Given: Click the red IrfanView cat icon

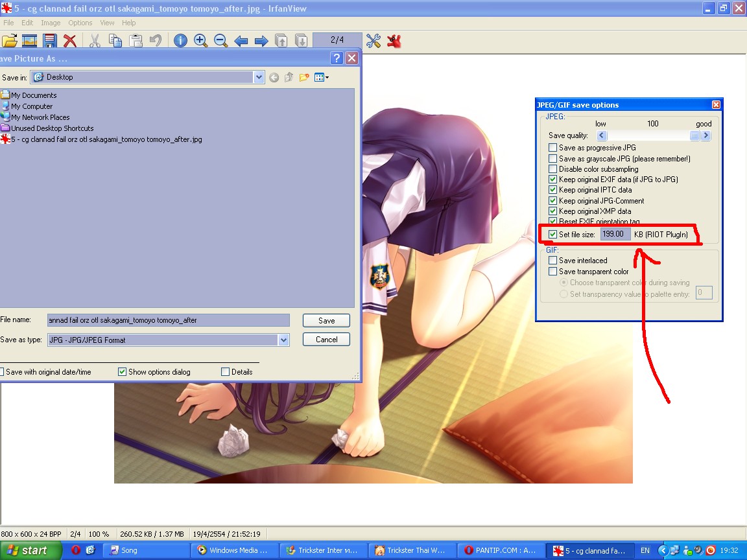Looking at the screenshot, I should (x=394, y=41).
